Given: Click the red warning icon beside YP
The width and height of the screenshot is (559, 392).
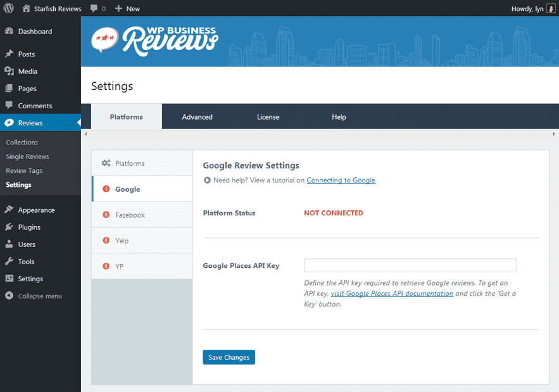Looking at the screenshot, I should 106,266.
